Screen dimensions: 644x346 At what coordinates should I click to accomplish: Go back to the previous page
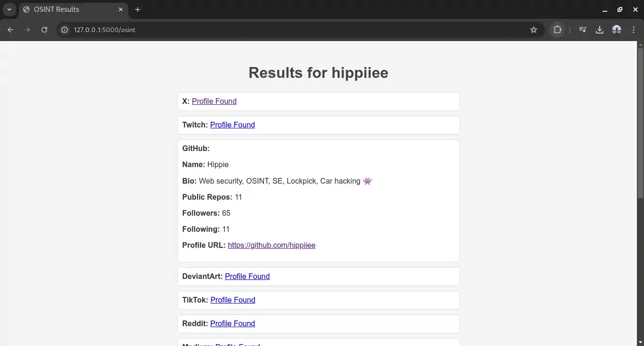pos(10,30)
